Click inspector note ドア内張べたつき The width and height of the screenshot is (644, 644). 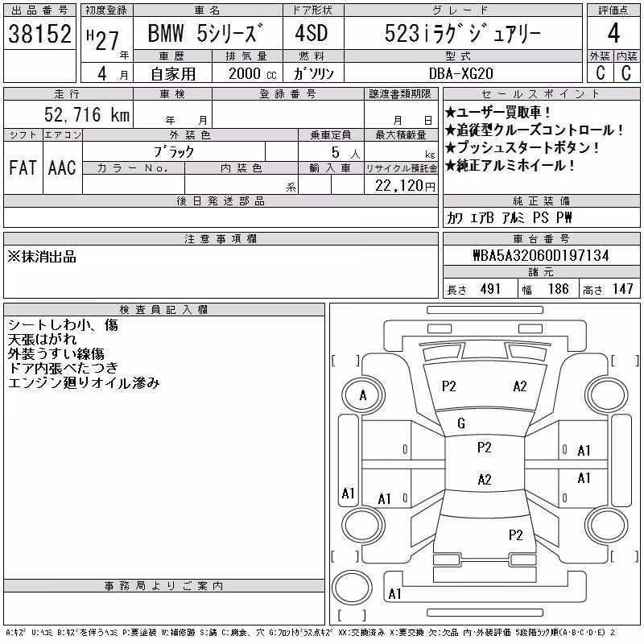point(63,368)
